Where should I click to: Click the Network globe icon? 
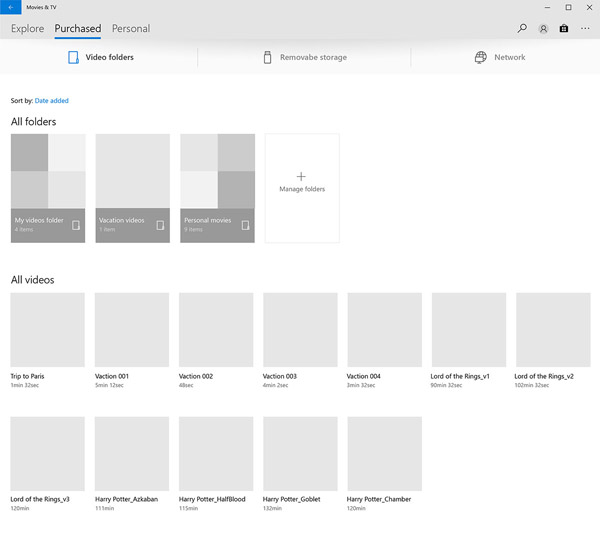pyautogui.click(x=481, y=57)
